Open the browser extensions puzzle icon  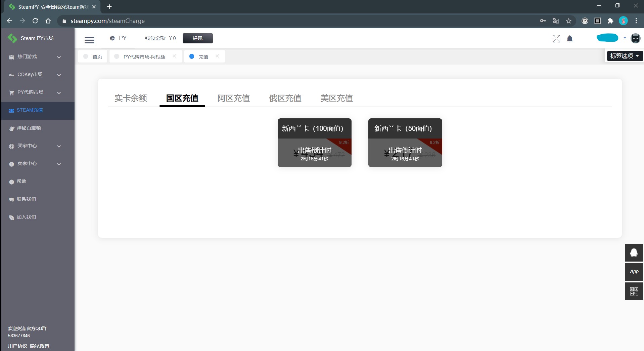click(x=610, y=21)
